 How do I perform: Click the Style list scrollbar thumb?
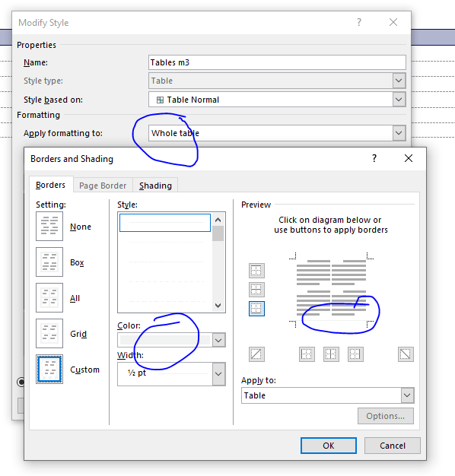218,233
